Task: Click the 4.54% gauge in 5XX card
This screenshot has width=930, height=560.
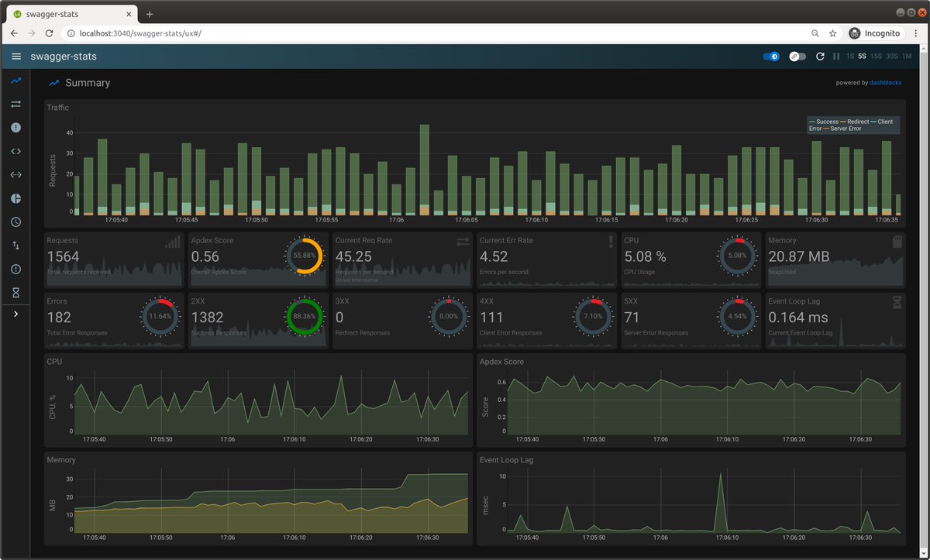Action: [x=737, y=316]
